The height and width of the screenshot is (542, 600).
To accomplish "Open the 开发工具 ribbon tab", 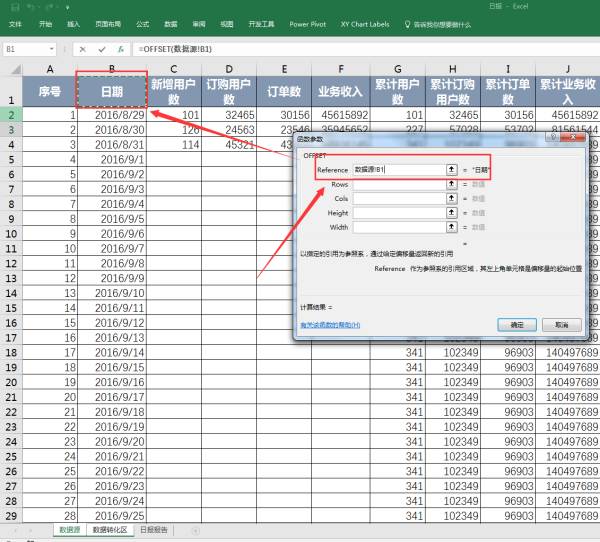I will pos(261,24).
